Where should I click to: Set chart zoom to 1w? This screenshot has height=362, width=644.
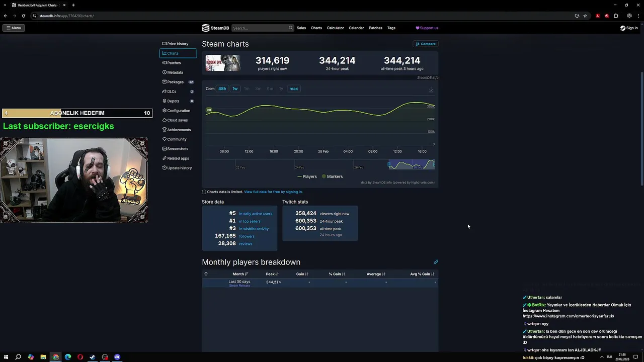pyautogui.click(x=235, y=88)
